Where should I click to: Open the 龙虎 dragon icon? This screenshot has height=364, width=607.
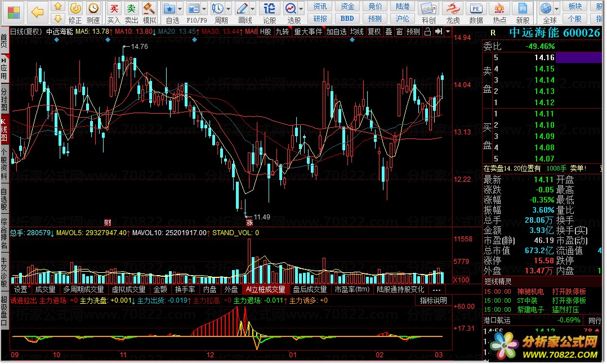pyautogui.click(x=453, y=8)
